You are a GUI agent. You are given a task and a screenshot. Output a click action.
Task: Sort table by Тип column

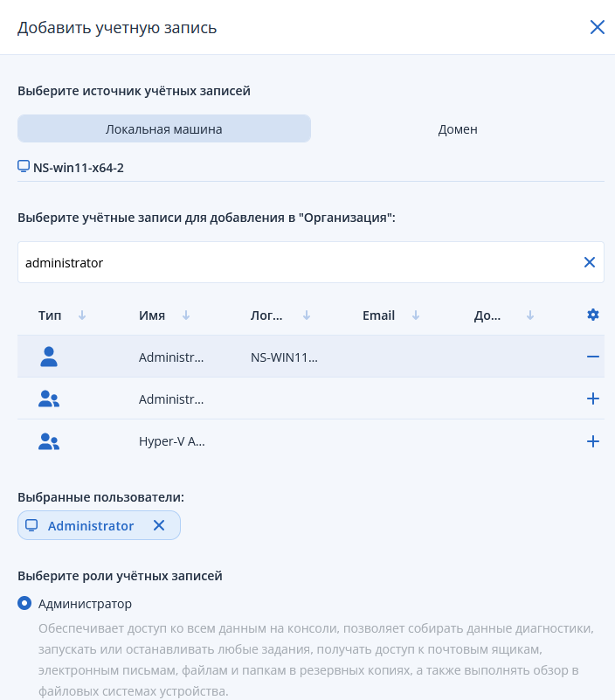pos(82,315)
